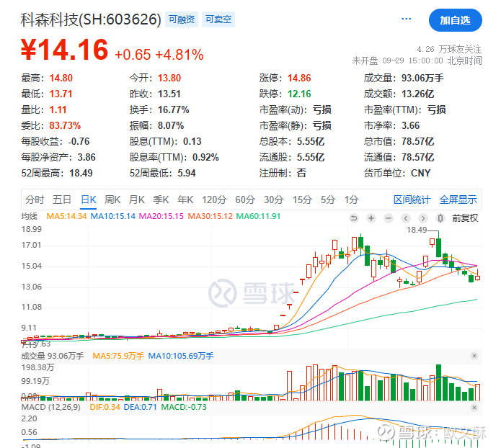
Task: Close the MACD indicator panel
Action: tap(474, 407)
